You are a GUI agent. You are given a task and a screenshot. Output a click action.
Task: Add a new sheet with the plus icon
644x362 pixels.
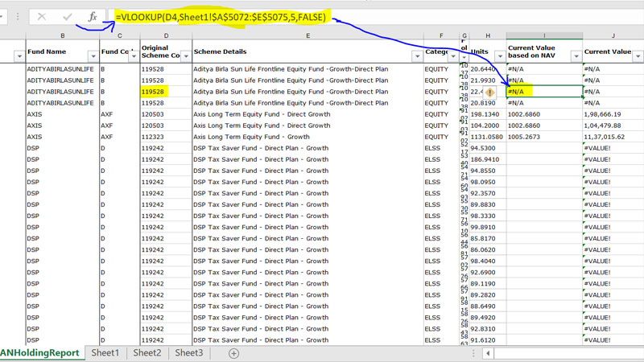[x=233, y=353]
